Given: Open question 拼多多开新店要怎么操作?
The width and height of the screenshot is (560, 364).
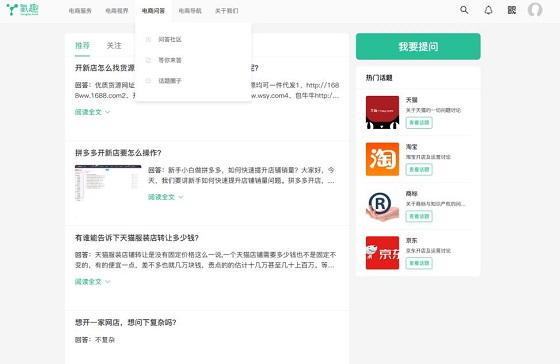Looking at the screenshot, I should [118, 153].
